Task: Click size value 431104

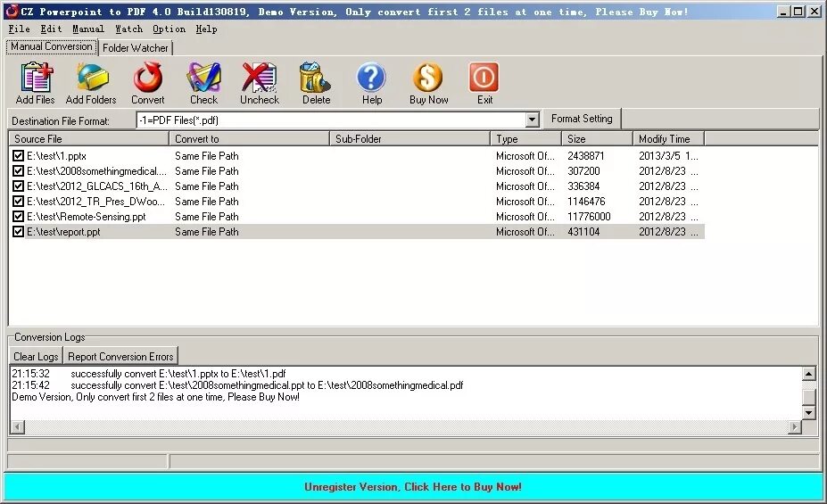Action: coord(583,231)
